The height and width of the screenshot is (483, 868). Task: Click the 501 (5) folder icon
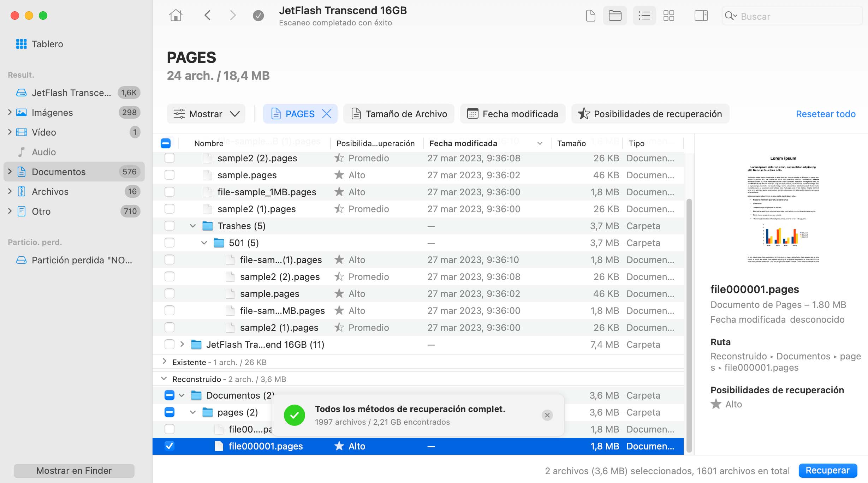pyautogui.click(x=219, y=243)
